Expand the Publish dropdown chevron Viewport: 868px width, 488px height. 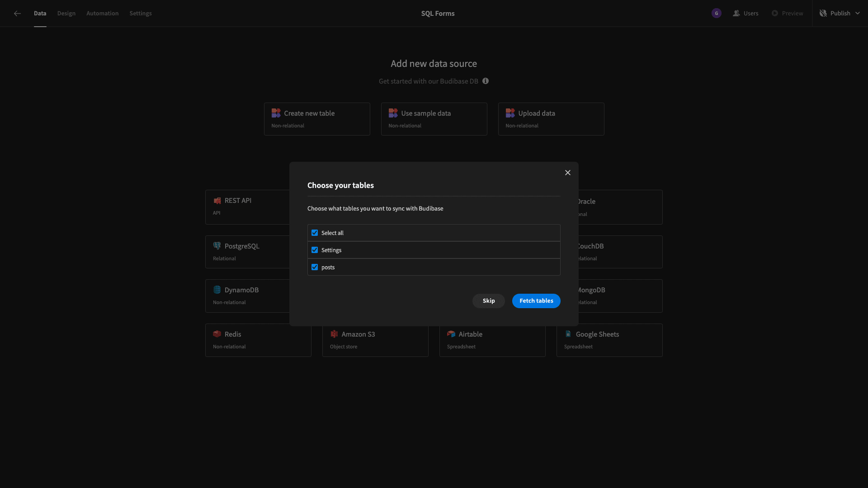[x=858, y=14]
